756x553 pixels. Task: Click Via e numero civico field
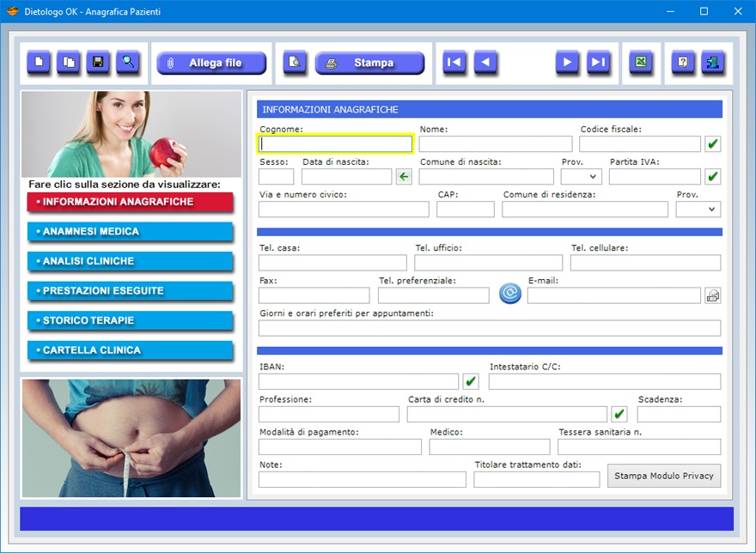(344, 210)
